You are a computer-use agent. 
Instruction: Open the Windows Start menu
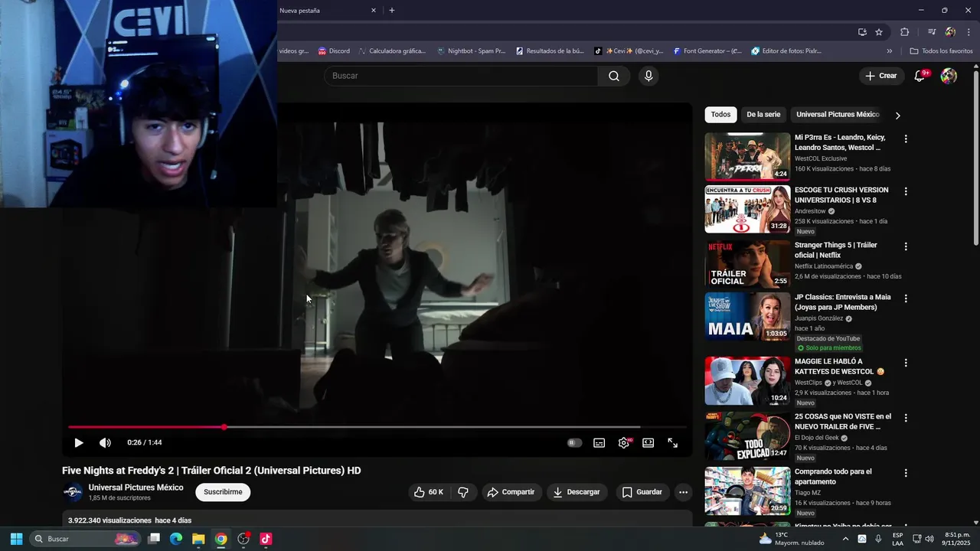(x=16, y=539)
